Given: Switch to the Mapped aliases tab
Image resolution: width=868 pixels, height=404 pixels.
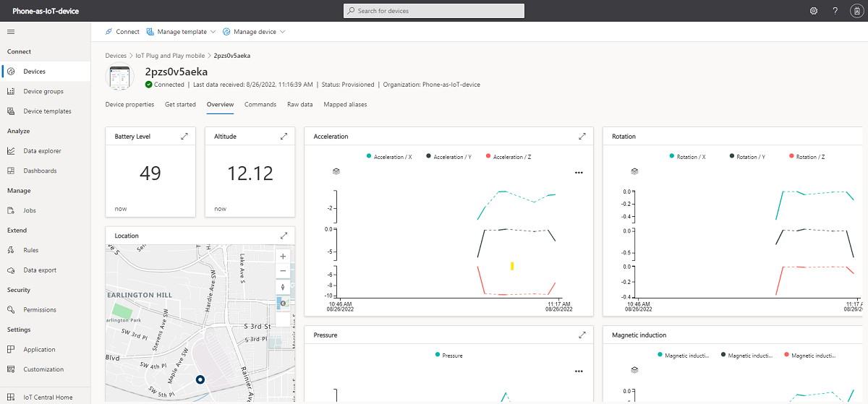Looking at the screenshot, I should (x=345, y=105).
